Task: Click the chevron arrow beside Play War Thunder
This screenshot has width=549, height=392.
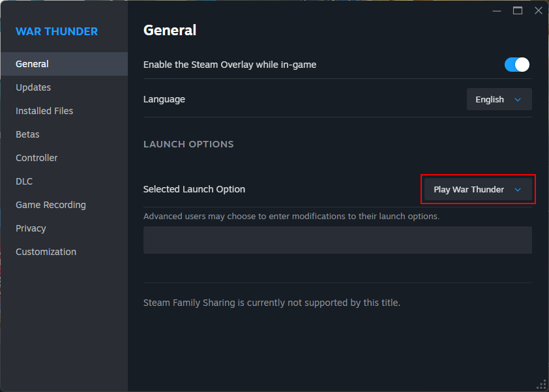Action: [x=518, y=190]
